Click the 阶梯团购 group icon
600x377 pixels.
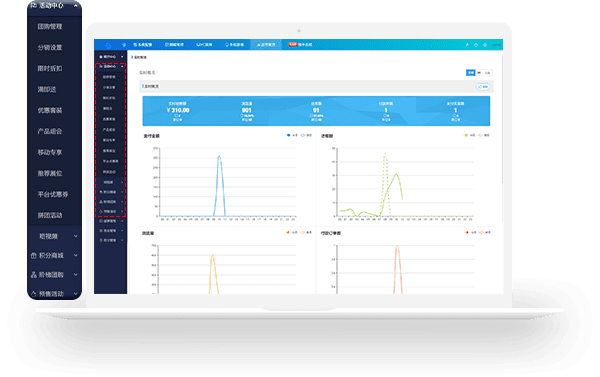pyautogui.click(x=34, y=275)
